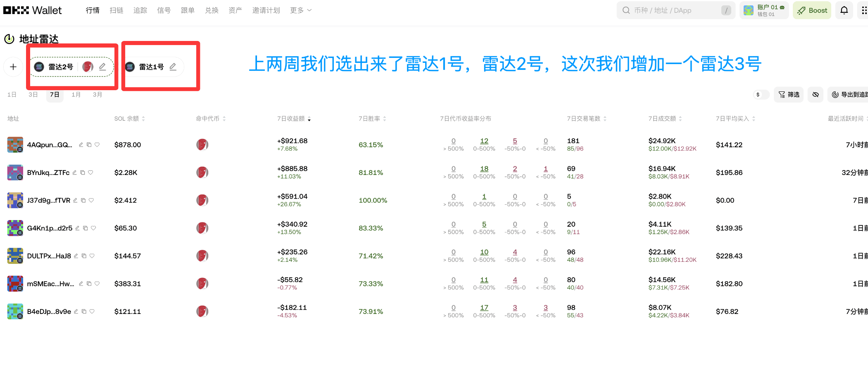The height and width of the screenshot is (388, 868).
Task: Open address 4AQpun...GQ... details
Action: pyautogui.click(x=50, y=145)
